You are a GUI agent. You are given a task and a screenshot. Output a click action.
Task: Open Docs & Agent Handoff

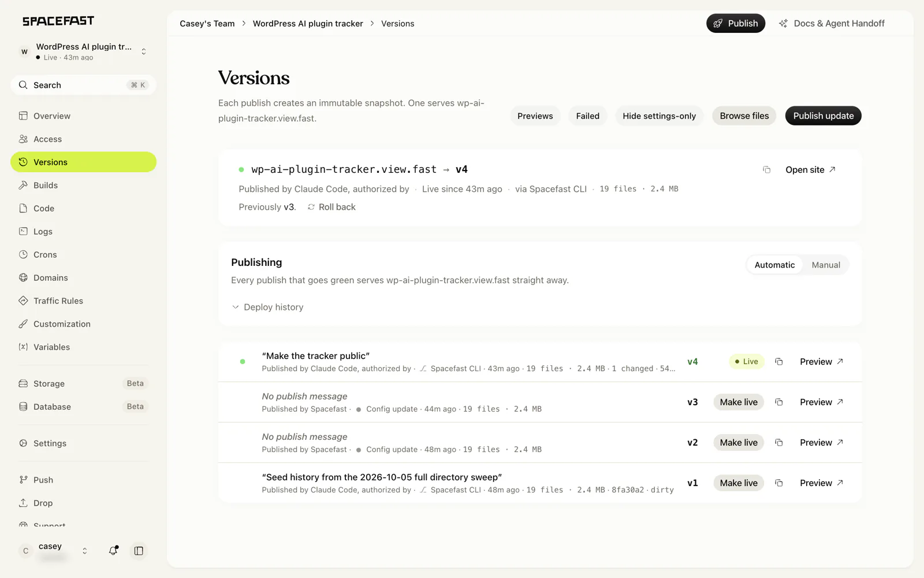(x=832, y=23)
